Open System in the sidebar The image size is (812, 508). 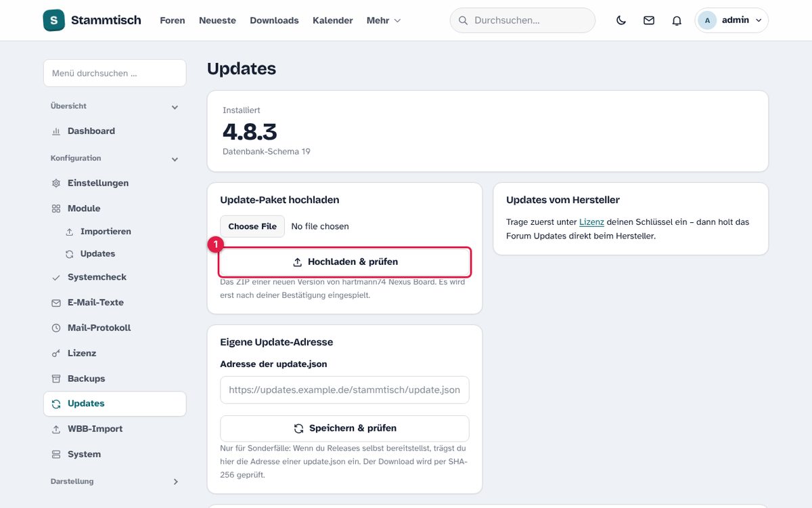[114, 454]
